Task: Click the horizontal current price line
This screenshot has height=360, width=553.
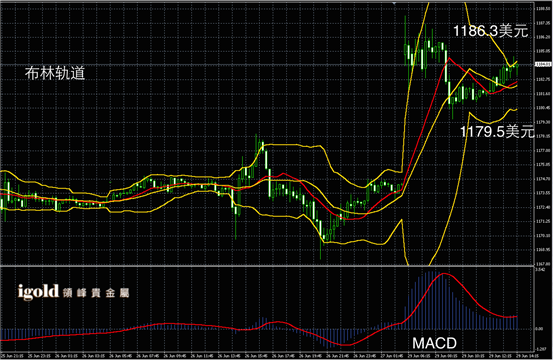Action: tap(267, 65)
